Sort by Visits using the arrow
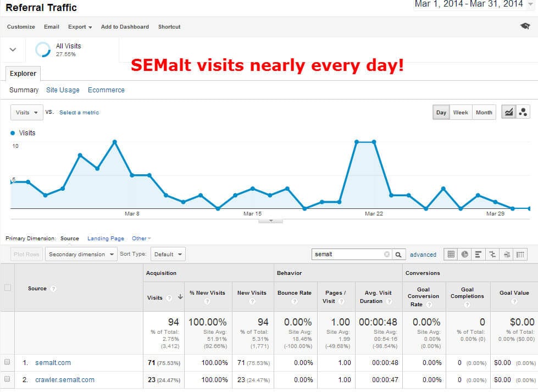The width and height of the screenshot is (538, 392). click(x=180, y=297)
